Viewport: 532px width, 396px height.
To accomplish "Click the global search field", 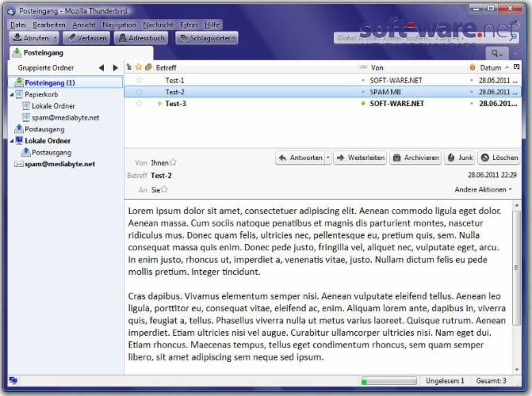I will [426, 38].
